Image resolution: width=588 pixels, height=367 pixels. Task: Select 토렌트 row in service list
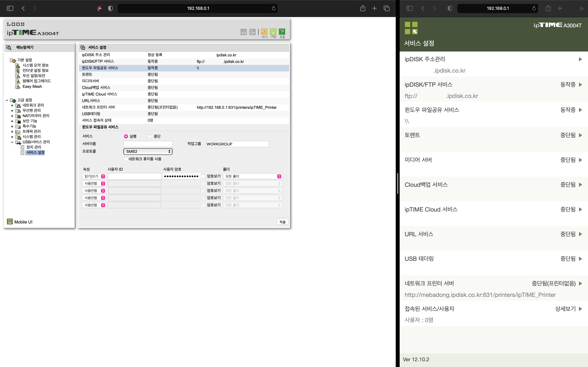(87, 75)
